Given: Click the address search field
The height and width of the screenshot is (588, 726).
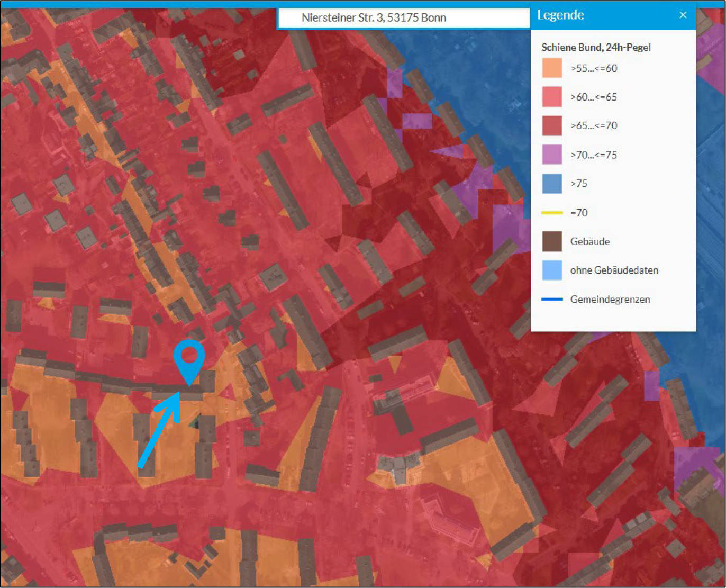Looking at the screenshot, I should click(403, 17).
